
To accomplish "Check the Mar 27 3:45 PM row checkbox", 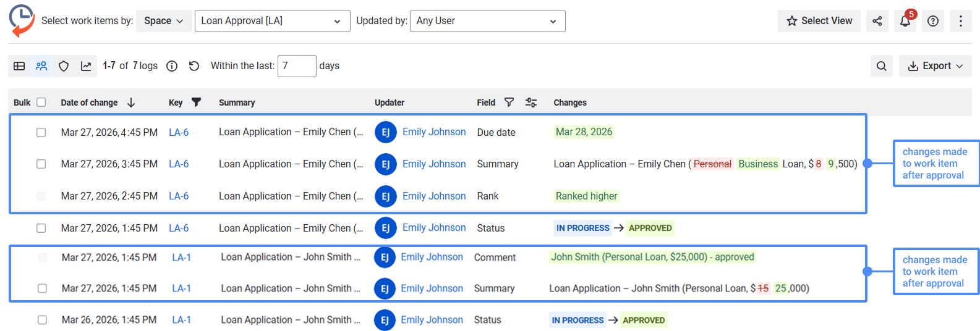I will (41, 164).
